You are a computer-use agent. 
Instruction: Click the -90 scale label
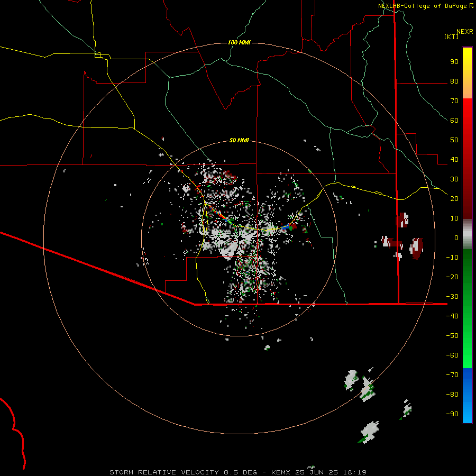pos(452,414)
